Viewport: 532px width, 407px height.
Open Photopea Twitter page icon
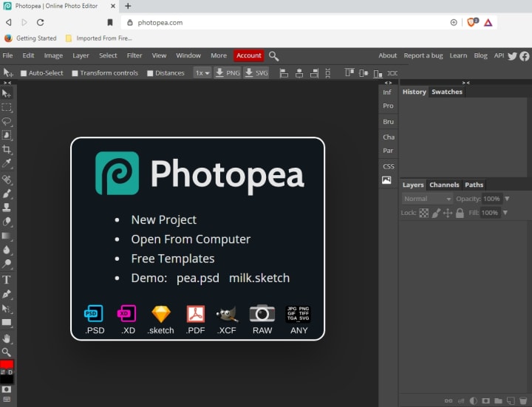click(x=512, y=56)
